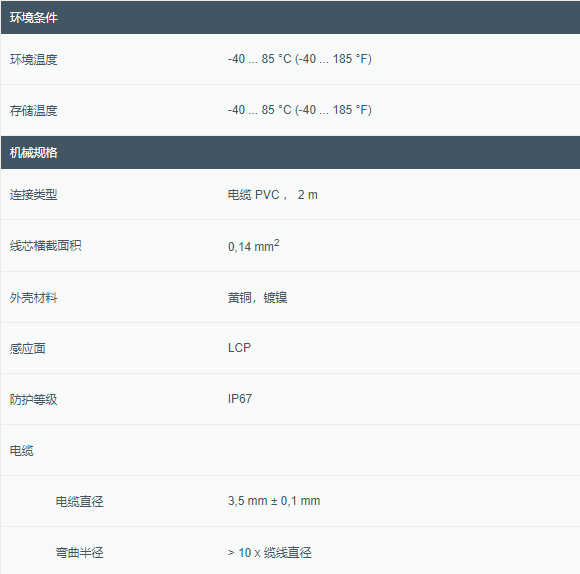
Task: Select the 电缆直径 sub-item label
Action: (80, 502)
